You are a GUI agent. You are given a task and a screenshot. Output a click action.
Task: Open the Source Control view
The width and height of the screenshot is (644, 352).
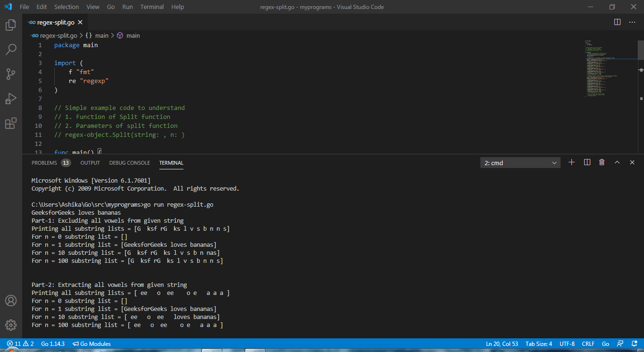[10, 74]
